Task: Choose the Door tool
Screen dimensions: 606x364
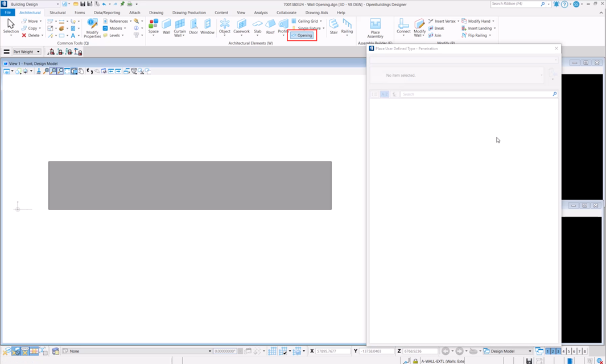Action: click(193, 27)
